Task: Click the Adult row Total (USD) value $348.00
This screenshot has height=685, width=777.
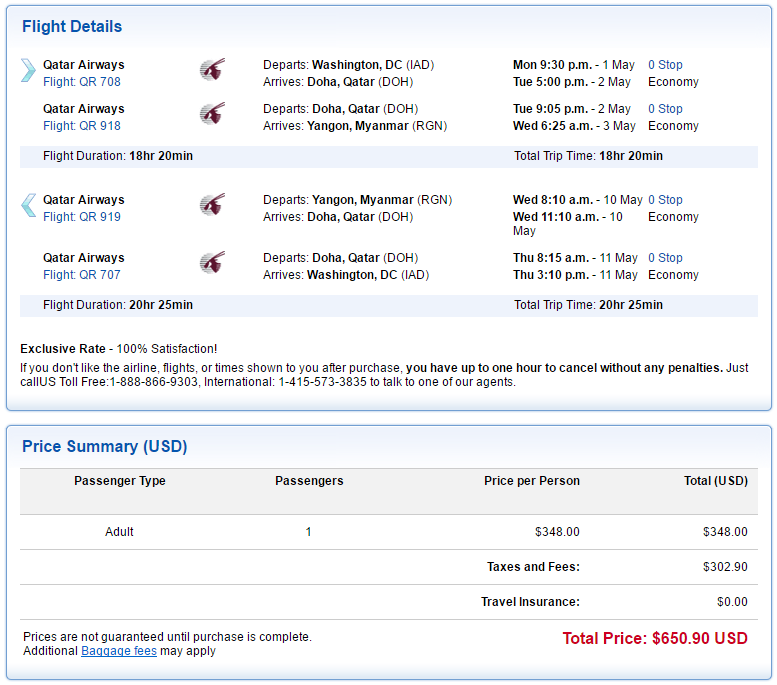Action: click(x=725, y=532)
